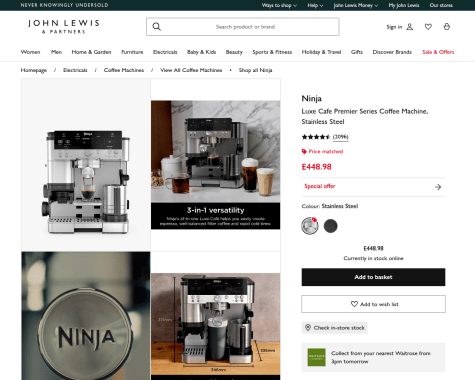Viewport: 475px width, 380px height.
Task: Click Add to basket button
Action: pyautogui.click(x=373, y=277)
